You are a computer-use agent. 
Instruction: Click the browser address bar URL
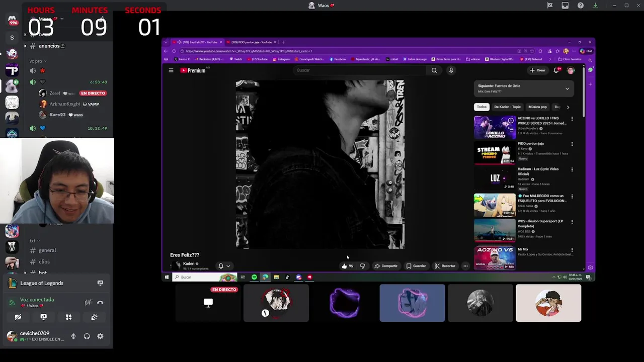(x=249, y=51)
